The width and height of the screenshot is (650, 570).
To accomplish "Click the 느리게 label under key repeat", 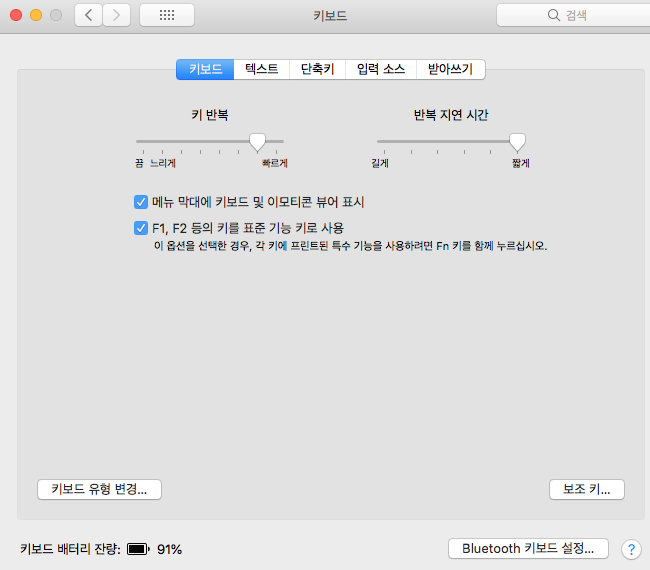I will coord(163,163).
